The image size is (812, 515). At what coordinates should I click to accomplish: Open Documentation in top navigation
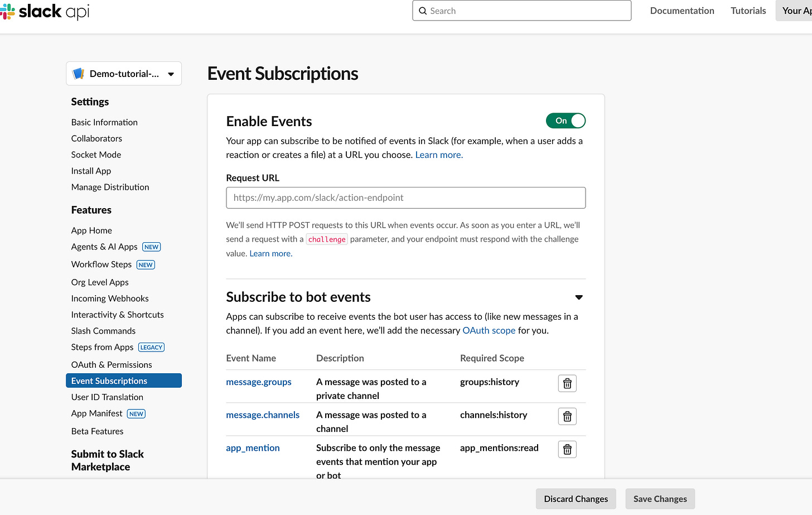(x=682, y=11)
